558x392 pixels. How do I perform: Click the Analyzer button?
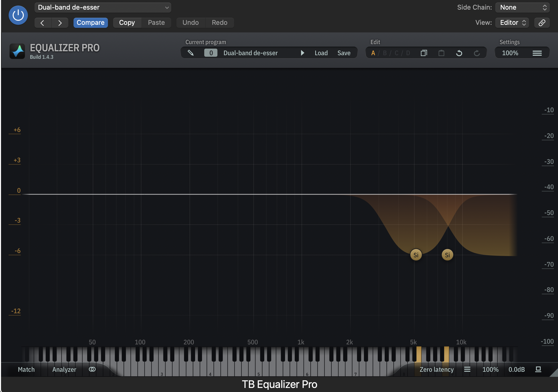[64, 369]
